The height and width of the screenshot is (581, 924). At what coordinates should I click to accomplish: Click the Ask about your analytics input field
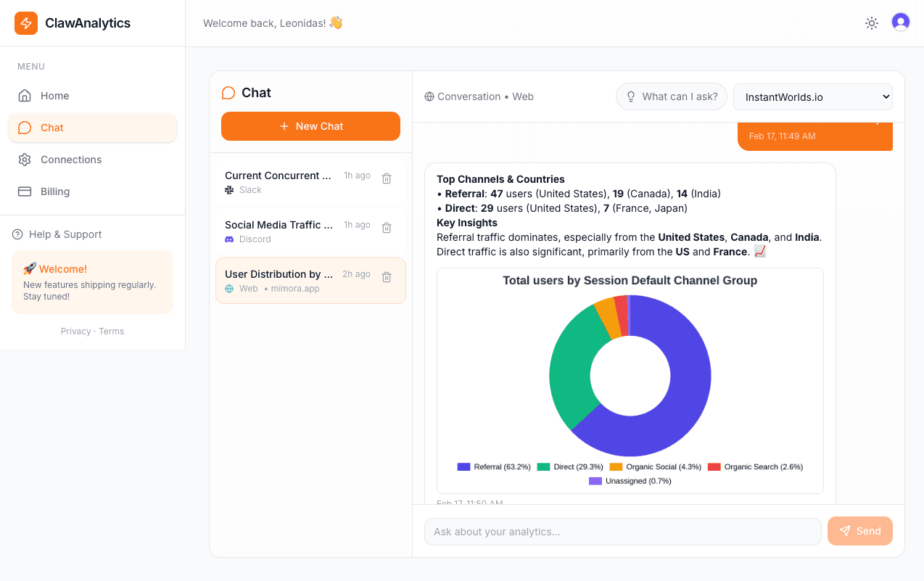622,531
